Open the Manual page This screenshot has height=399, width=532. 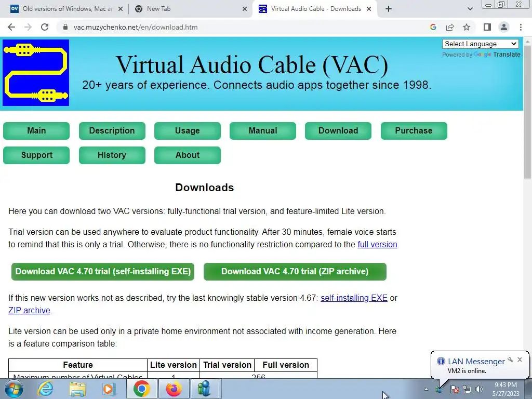(262, 130)
